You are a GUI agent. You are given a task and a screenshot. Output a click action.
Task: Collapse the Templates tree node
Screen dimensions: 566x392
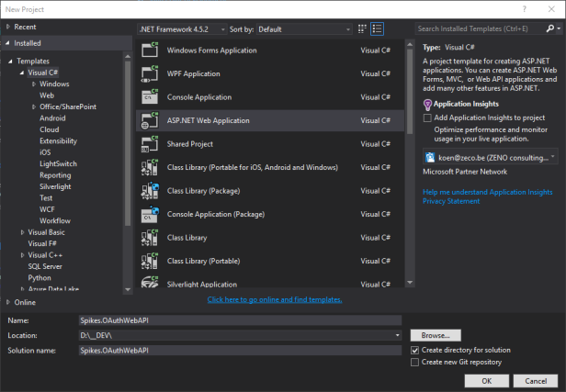click(10, 61)
